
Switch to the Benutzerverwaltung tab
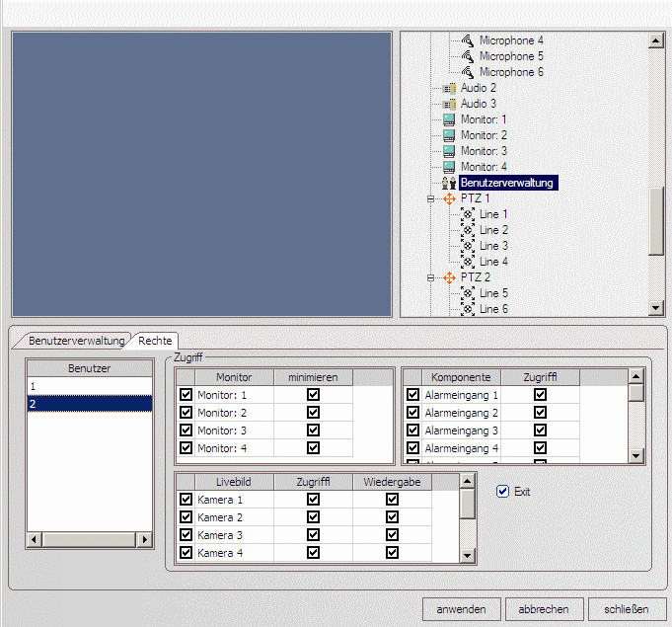point(76,341)
